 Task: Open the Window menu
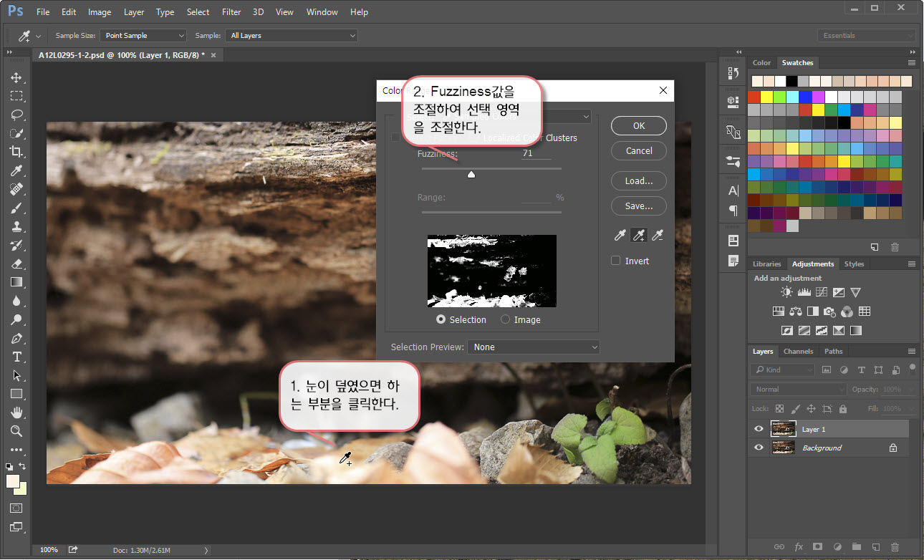[x=322, y=12]
